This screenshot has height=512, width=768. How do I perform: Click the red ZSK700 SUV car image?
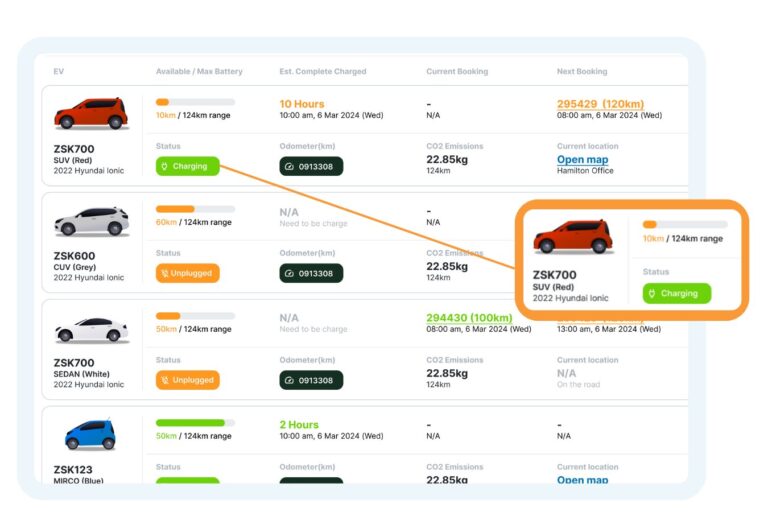[x=91, y=113]
